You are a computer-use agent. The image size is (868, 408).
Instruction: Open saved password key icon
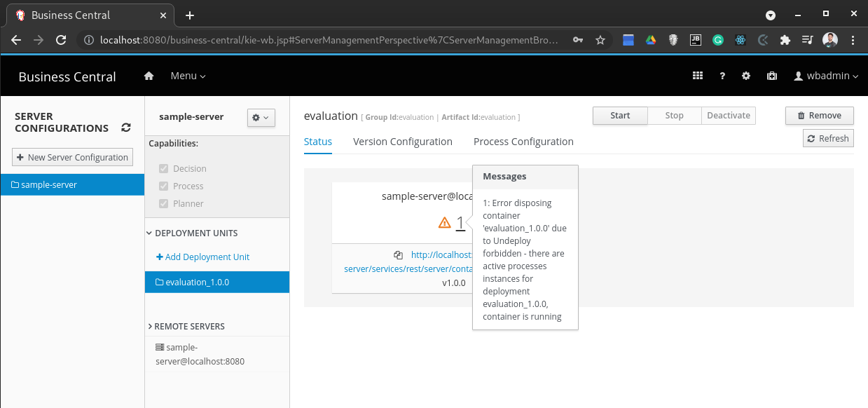coord(578,40)
